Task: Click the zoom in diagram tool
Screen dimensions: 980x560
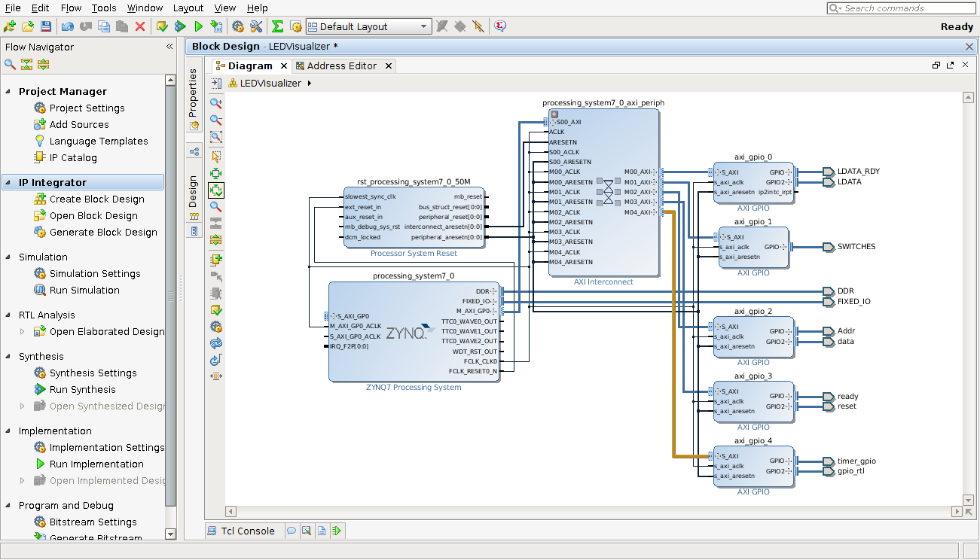Action: [x=216, y=103]
